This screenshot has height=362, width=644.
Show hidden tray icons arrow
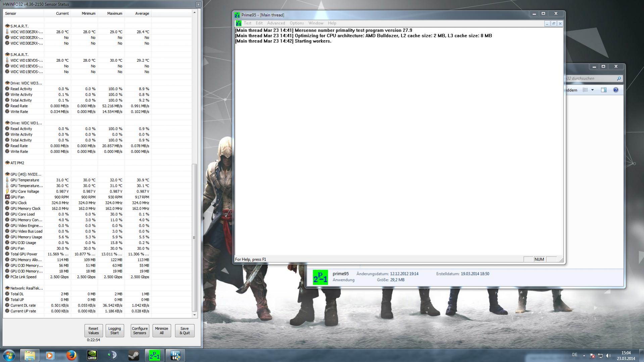coord(584,355)
